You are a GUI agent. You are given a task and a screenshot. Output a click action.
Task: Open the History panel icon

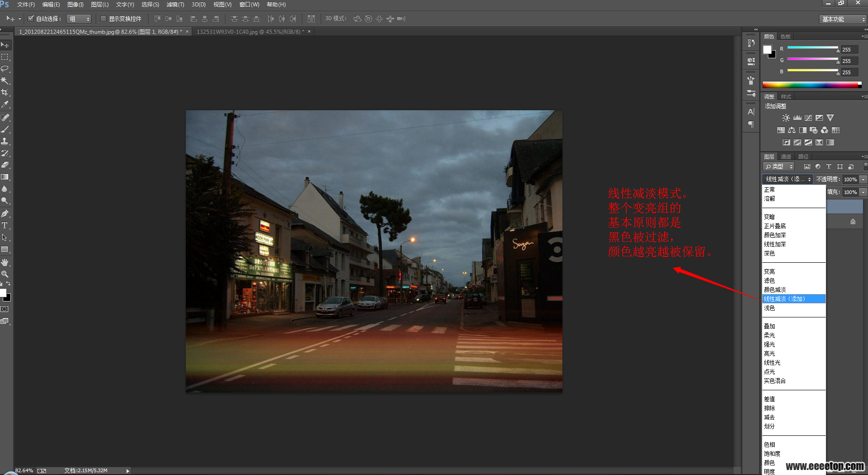751,43
